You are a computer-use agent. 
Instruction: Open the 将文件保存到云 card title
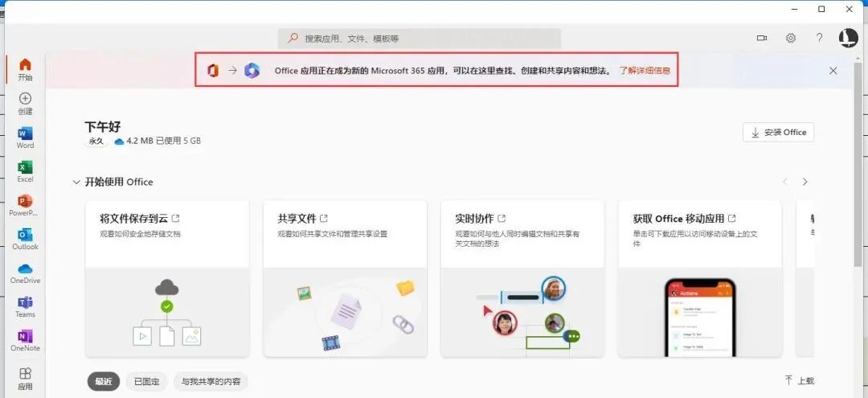click(x=133, y=218)
